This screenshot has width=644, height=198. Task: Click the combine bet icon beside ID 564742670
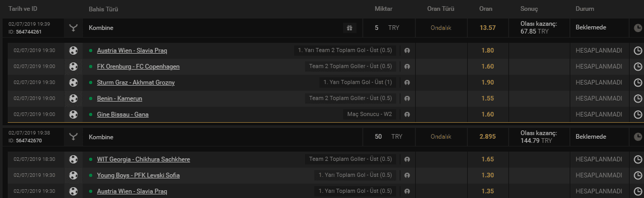click(74, 137)
